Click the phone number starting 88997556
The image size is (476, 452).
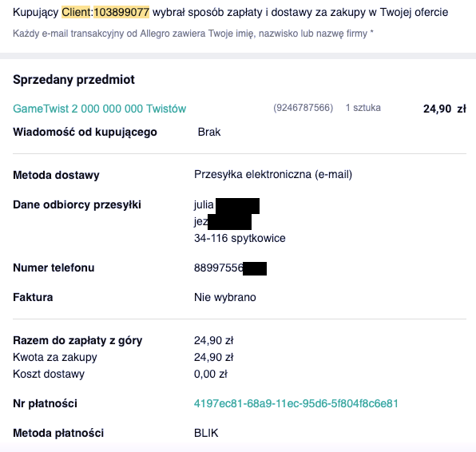(230, 268)
